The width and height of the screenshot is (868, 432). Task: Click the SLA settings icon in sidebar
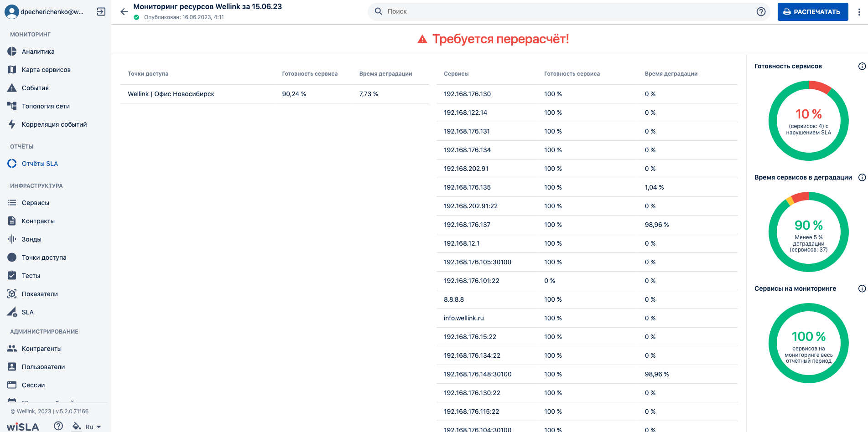pyautogui.click(x=12, y=312)
